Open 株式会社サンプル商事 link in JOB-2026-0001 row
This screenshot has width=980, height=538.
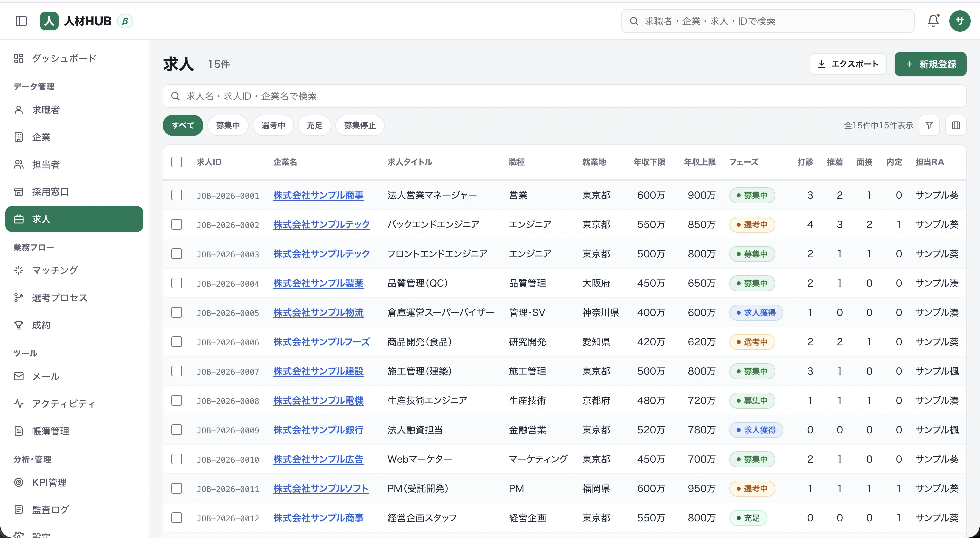point(318,195)
